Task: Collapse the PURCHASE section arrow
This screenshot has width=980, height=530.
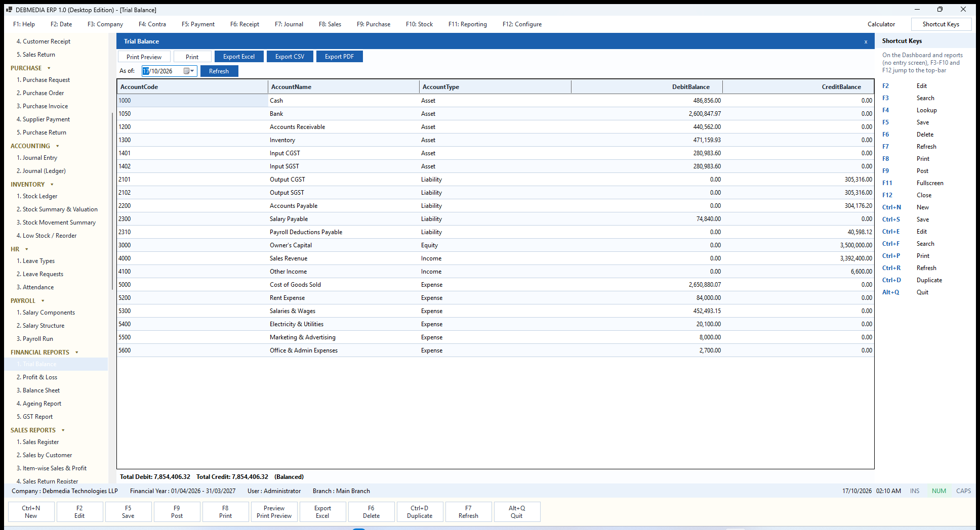Action: [x=49, y=68]
